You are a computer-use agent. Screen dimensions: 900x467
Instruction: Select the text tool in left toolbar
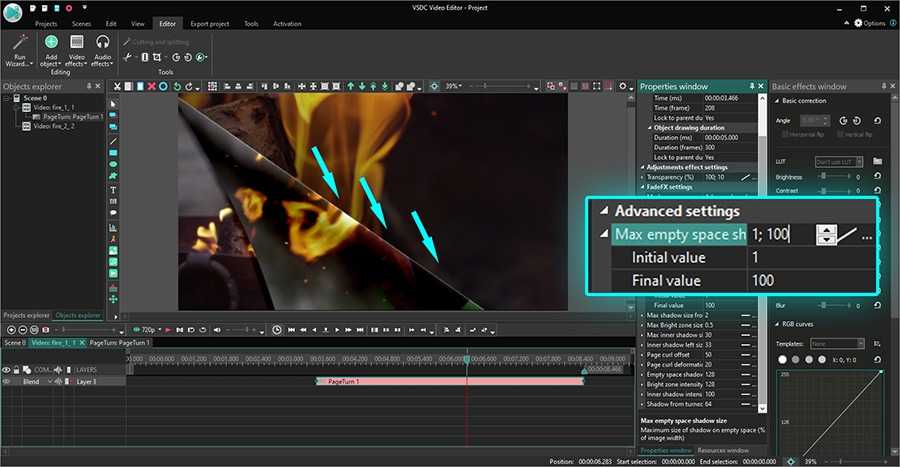point(113,189)
